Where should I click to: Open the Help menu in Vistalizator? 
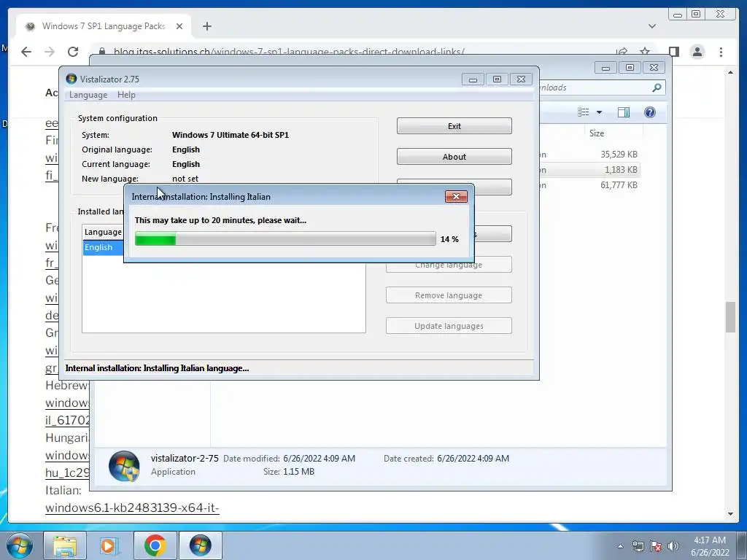click(126, 95)
